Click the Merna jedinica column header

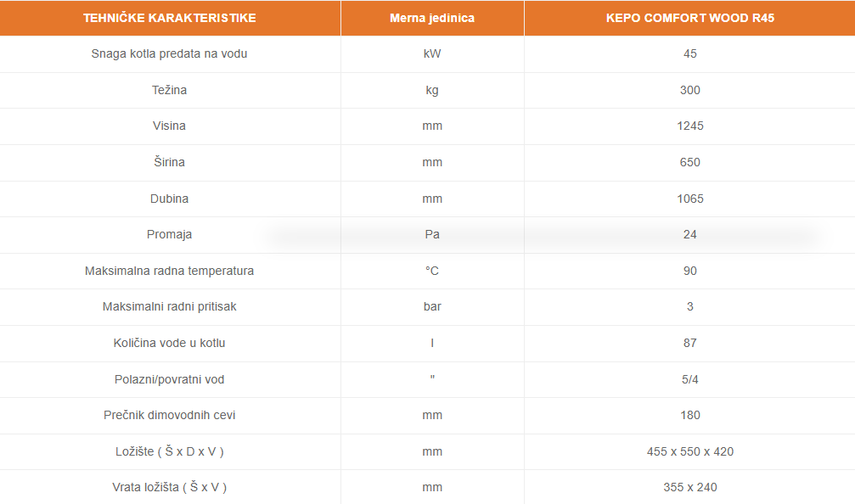(432, 18)
